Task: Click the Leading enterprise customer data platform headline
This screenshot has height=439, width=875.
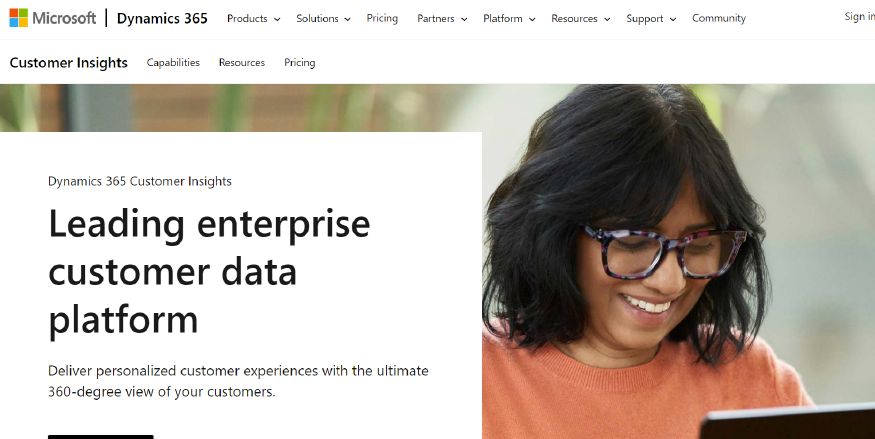Action: [209, 272]
